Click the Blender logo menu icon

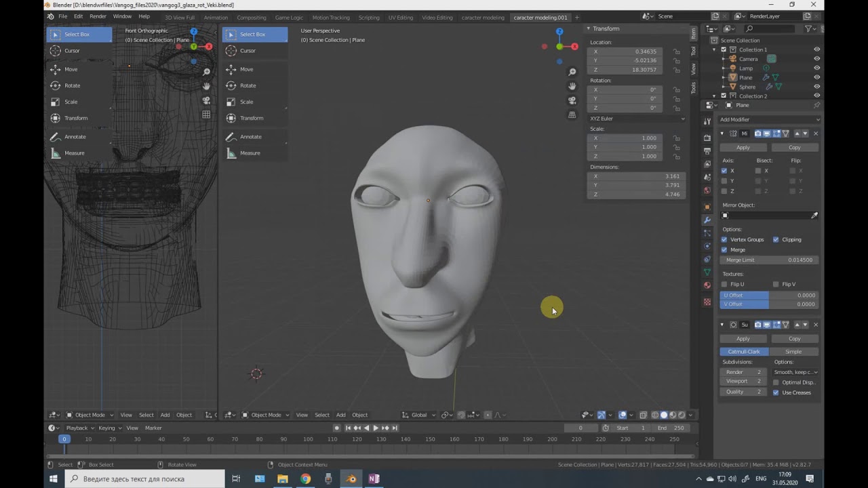coord(50,16)
